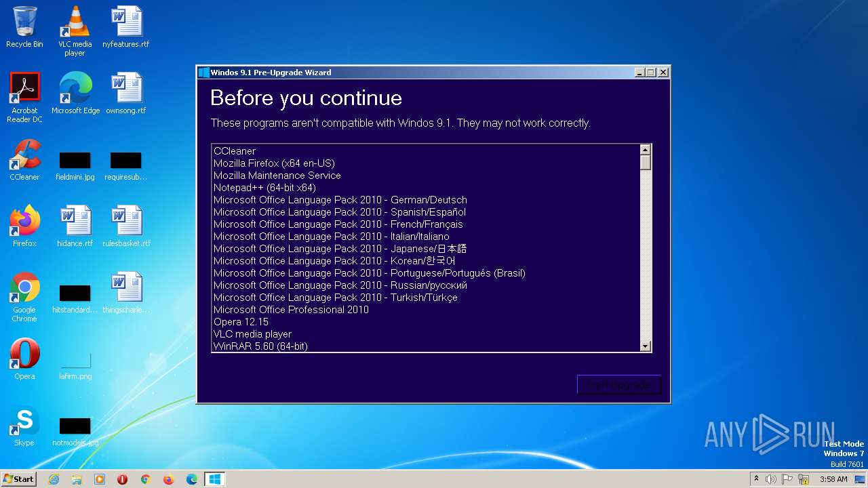Show hidden tray icons arrow
Image resolution: width=868 pixels, height=488 pixels.
[x=756, y=479]
